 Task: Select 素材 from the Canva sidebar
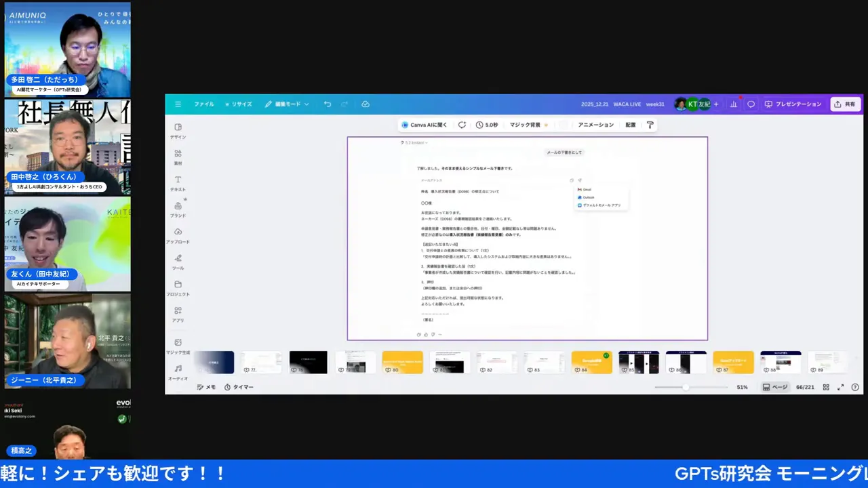[x=178, y=157]
